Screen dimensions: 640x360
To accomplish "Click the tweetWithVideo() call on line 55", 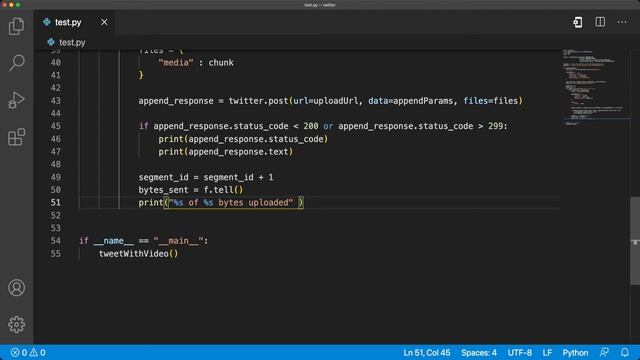I will coord(138,253).
